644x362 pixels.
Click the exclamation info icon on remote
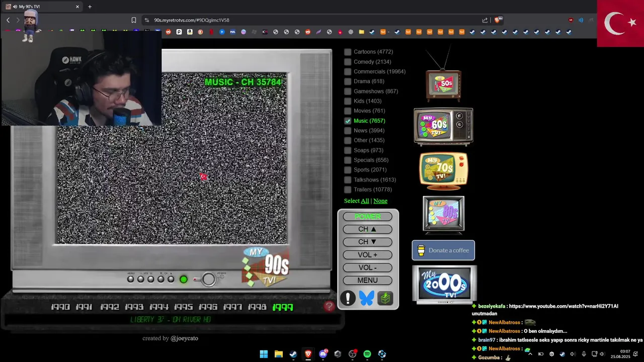[348, 298]
